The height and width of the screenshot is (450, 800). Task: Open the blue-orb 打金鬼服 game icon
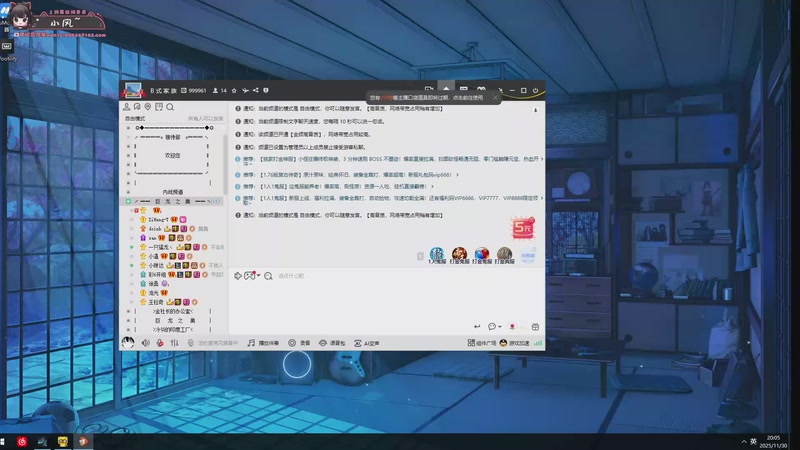tap(482, 255)
